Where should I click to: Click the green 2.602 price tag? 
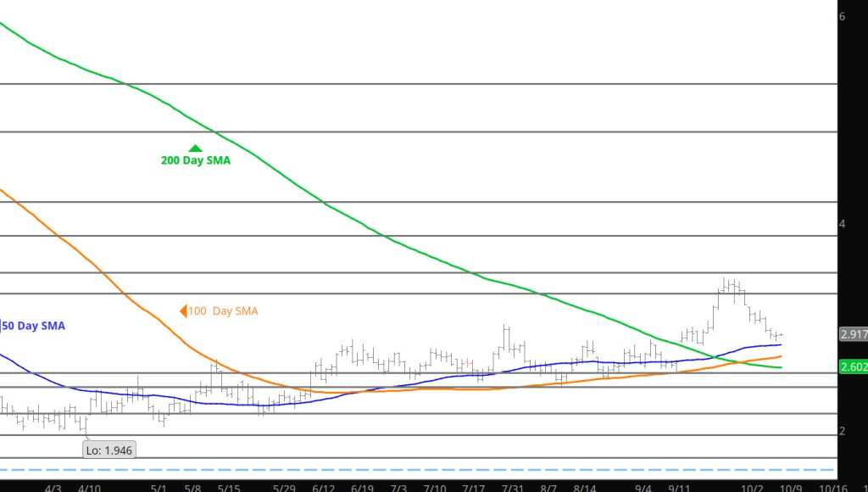pyautogui.click(x=852, y=366)
